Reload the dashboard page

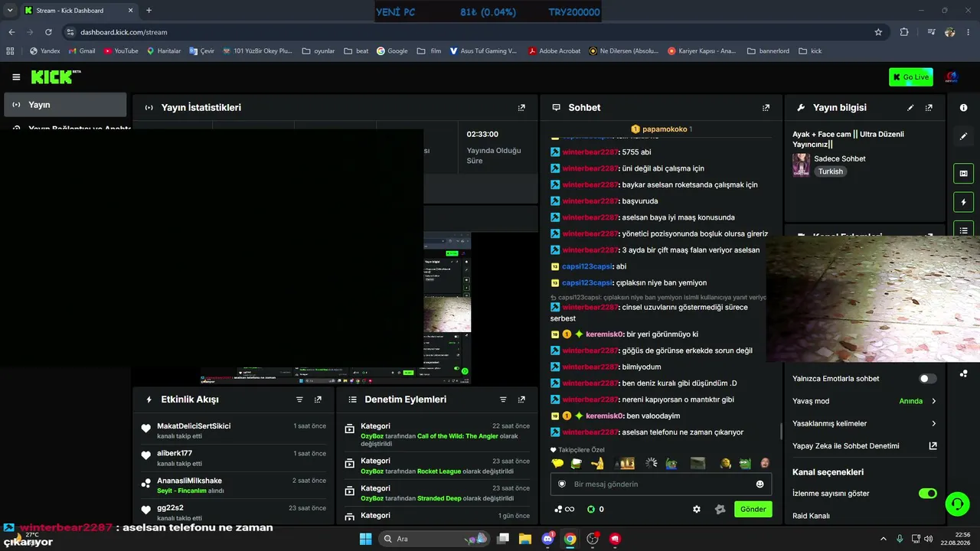click(x=48, y=32)
